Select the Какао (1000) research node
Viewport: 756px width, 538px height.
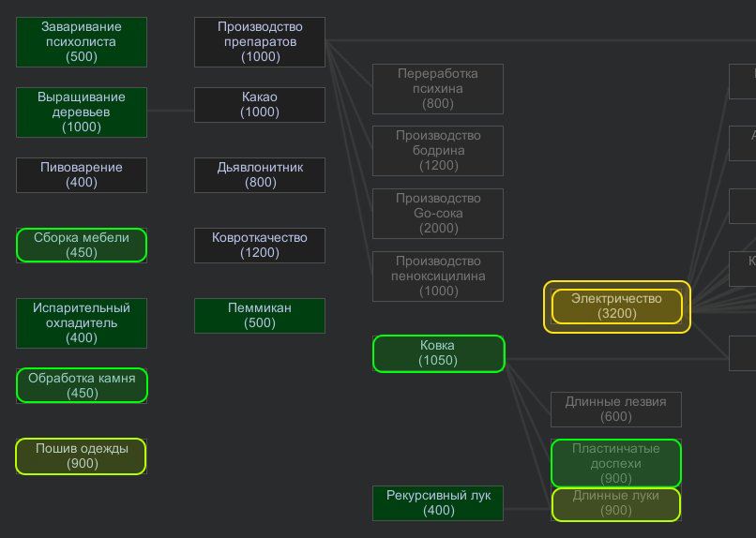[x=260, y=105]
